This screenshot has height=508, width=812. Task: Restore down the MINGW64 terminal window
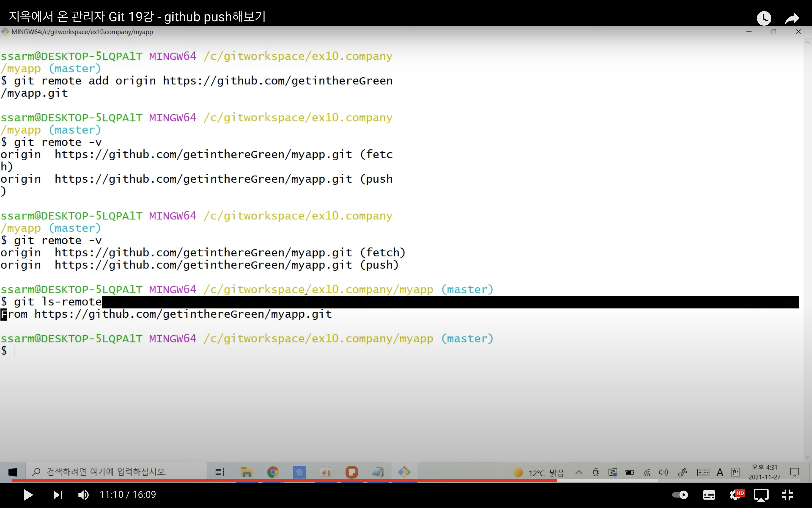[773, 32]
